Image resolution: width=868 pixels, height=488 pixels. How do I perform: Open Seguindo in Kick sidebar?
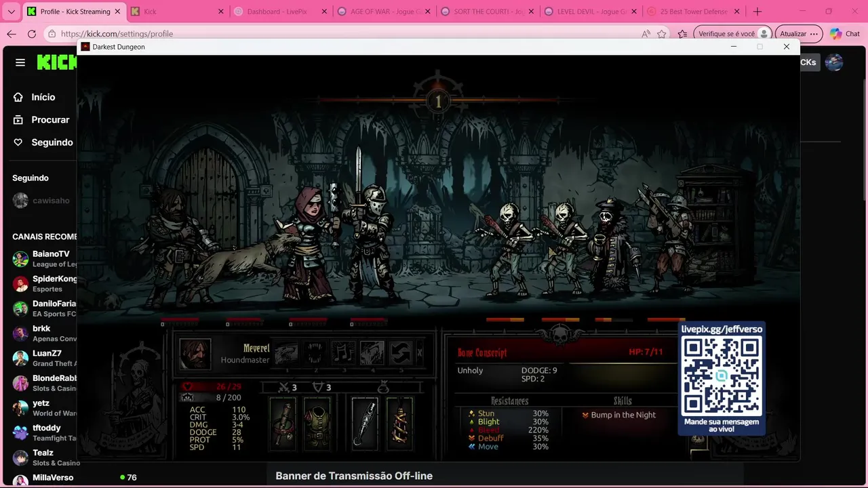pos(43,142)
